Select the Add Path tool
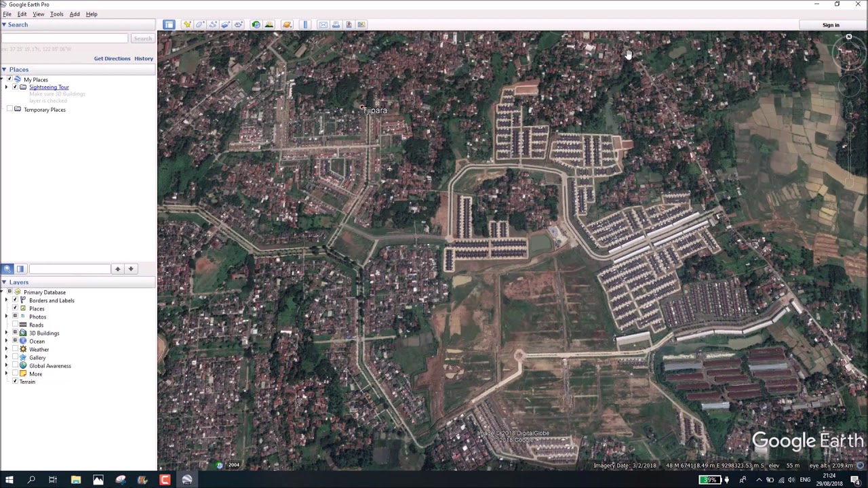The image size is (868, 488). tap(213, 25)
